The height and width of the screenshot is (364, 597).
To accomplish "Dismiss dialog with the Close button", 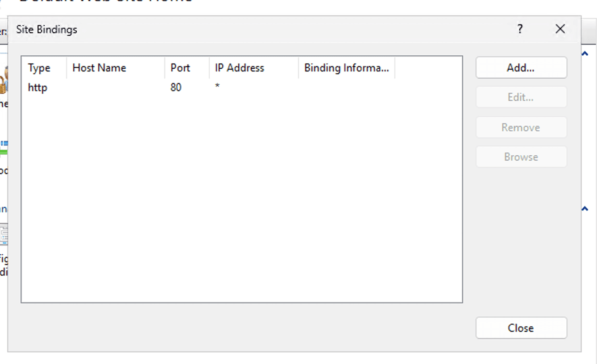I will [521, 328].
